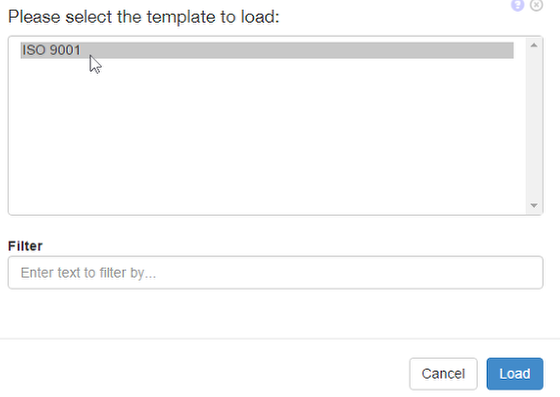Dismiss template dialog using Cancel

tap(443, 373)
